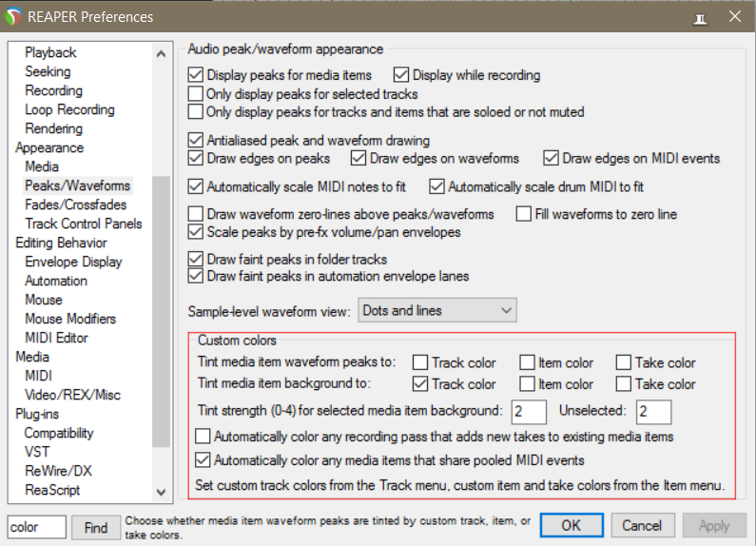Select Peaks/Waveforms page
The height and width of the screenshot is (546, 756).
tap(78, 185)
